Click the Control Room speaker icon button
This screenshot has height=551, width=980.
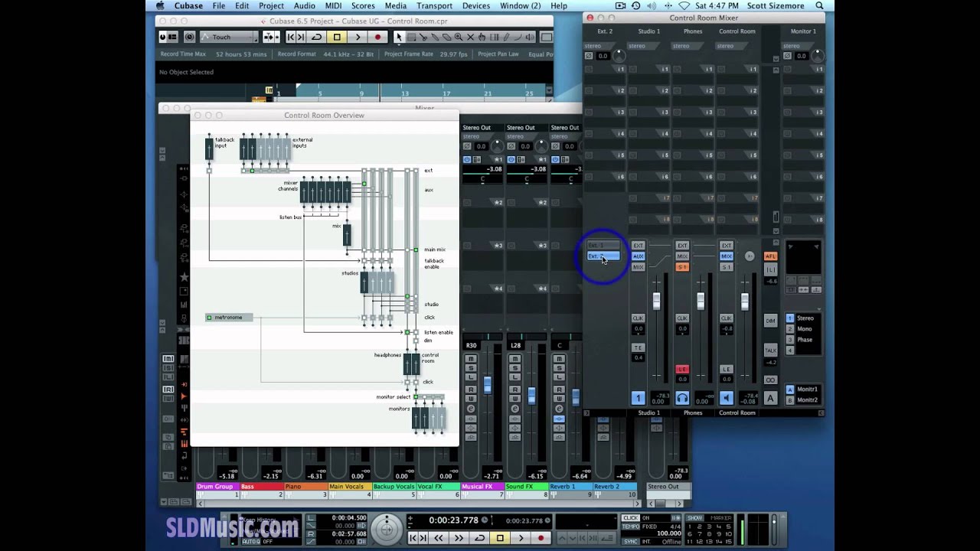coord(727,398)
